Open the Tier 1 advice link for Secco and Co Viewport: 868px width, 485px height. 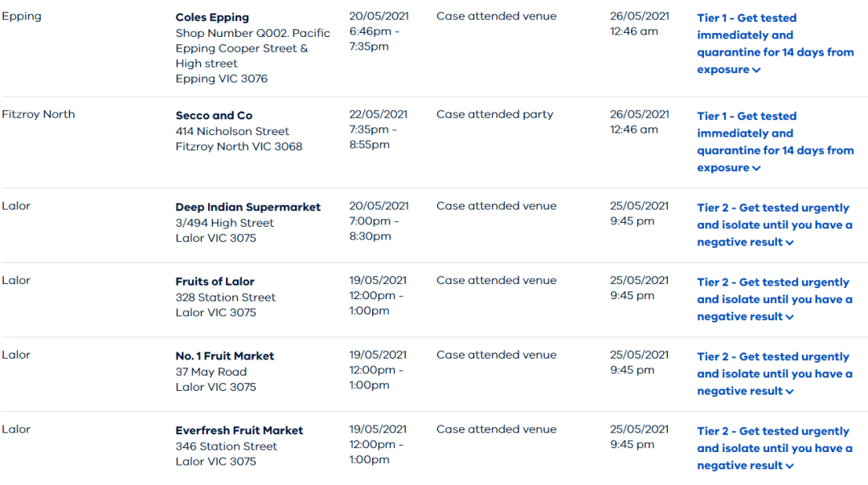click(775, 142)
